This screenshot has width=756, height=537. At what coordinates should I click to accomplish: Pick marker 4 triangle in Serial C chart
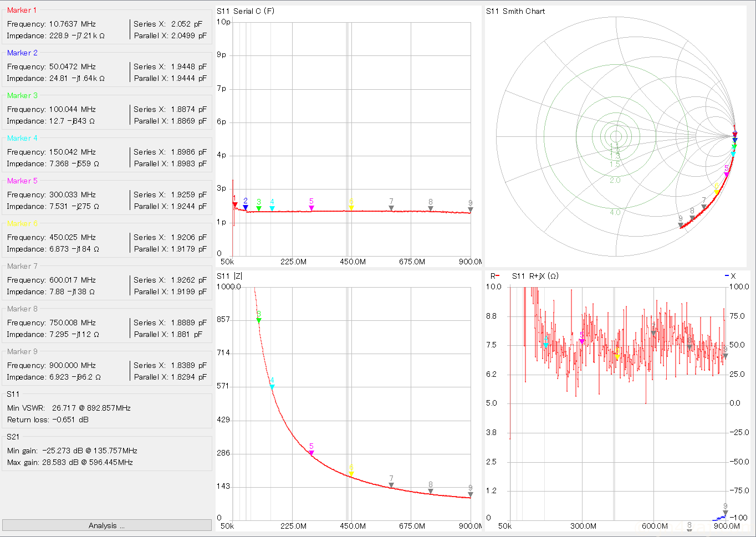pyautogui.click(x=272, y=208)
